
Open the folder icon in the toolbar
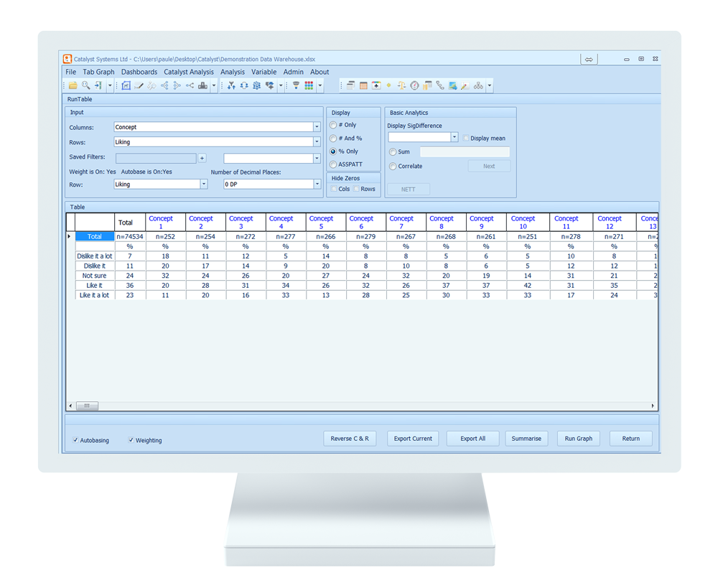[73, 85]
